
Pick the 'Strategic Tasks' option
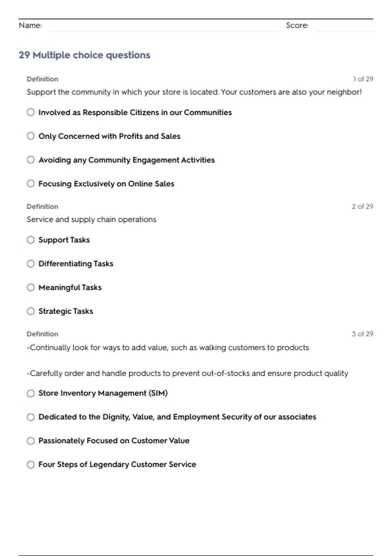point(31,311)
